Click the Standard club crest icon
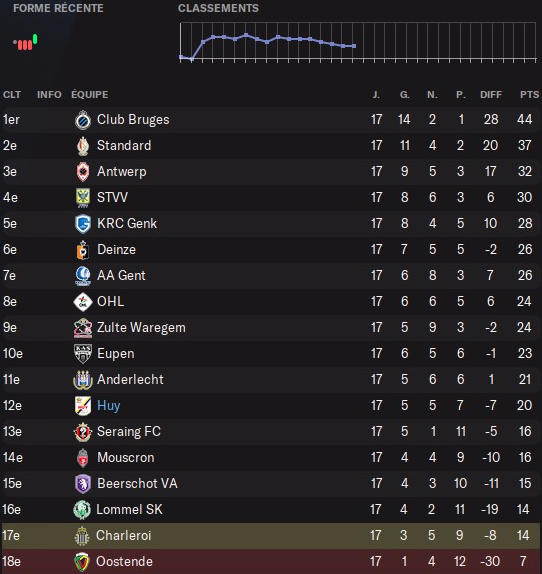The image size is (542, 574). [x=83, y=146]
